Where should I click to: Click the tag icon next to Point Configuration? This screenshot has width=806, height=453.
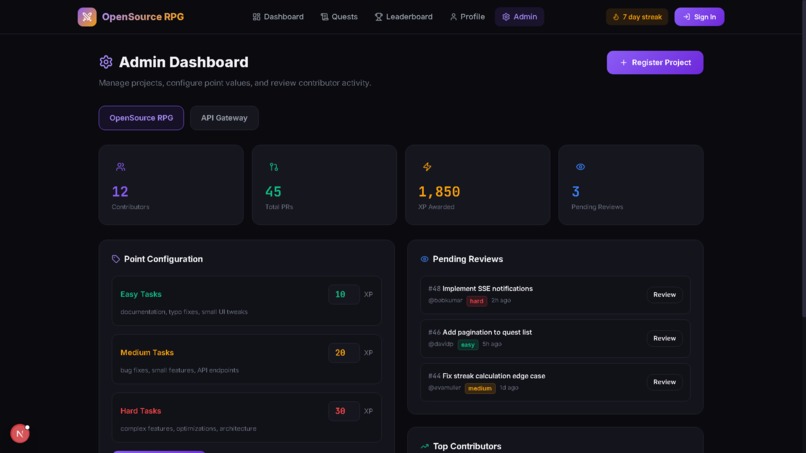point(116,259)
